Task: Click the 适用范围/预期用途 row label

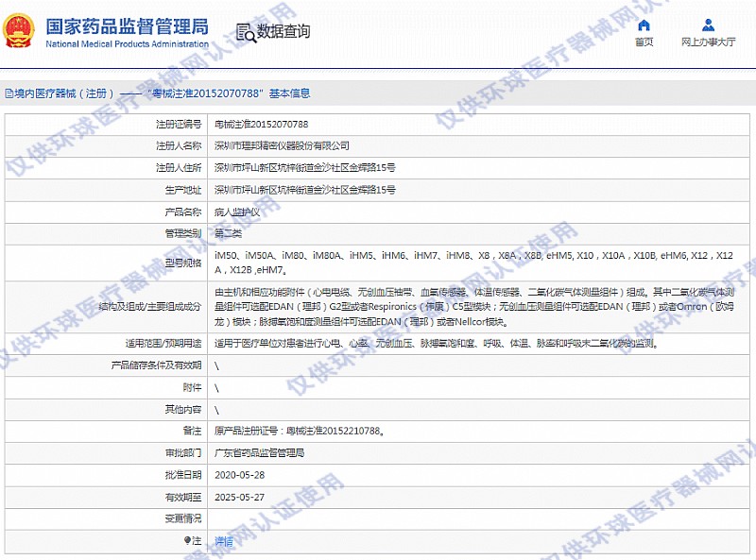Action: [163, 343]
